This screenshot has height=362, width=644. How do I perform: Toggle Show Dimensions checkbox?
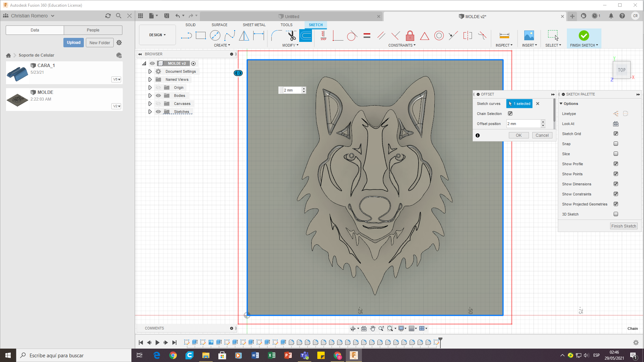[616, 184]
